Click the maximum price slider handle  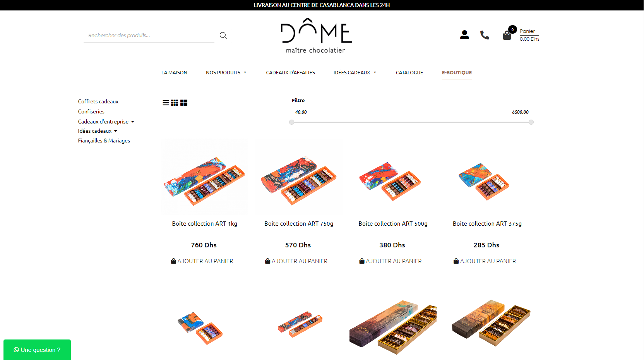[531, 122]
